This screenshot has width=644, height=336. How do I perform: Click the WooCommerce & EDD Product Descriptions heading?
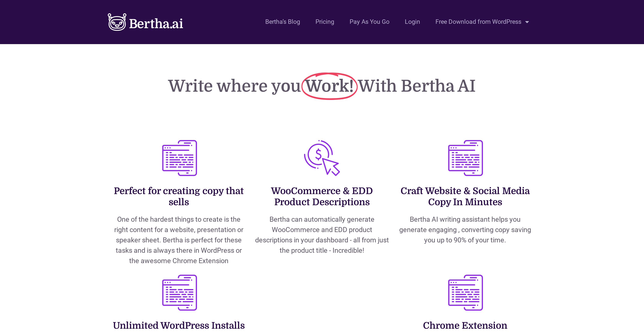tap(322, 197)
